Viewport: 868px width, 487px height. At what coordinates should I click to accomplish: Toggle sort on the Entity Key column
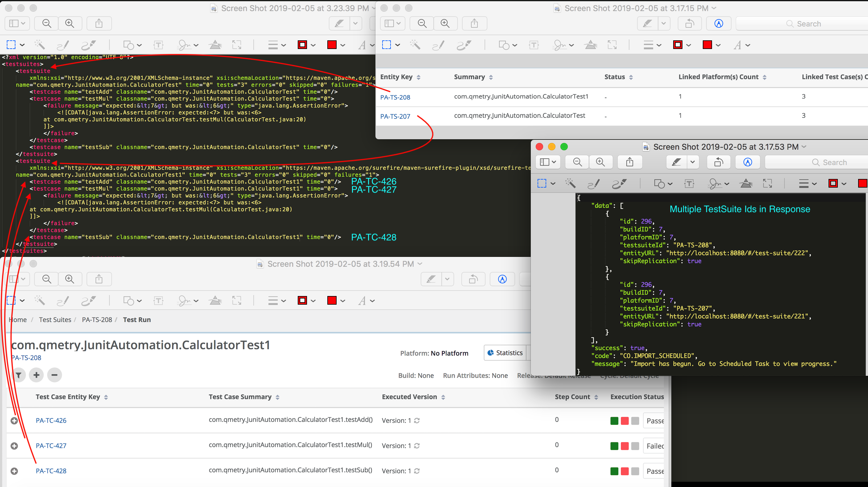point(418,77)
